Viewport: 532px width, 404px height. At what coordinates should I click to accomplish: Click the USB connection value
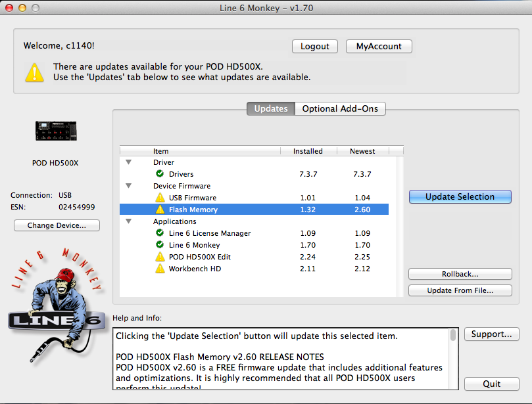[x=65, y=195]
